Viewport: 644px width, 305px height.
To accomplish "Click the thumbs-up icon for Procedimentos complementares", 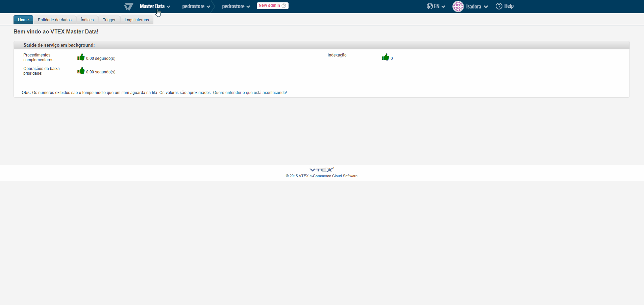I will pos(81,57).
